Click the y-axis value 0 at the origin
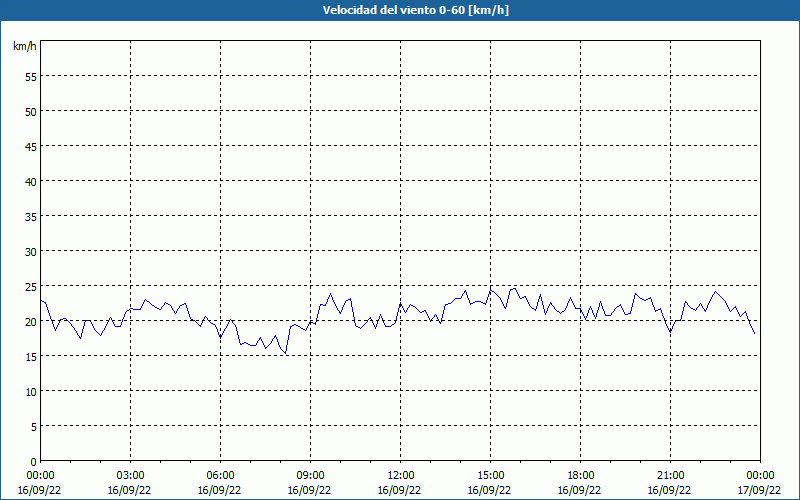The width and height of the screenshot is (800, 500). tap(34, 462)
